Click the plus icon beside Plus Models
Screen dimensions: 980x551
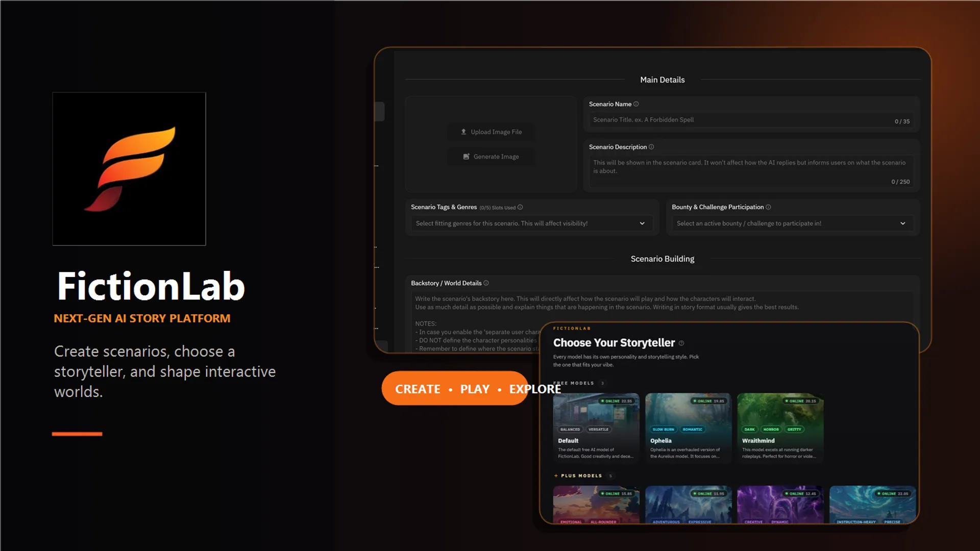[x=556, y=476]
